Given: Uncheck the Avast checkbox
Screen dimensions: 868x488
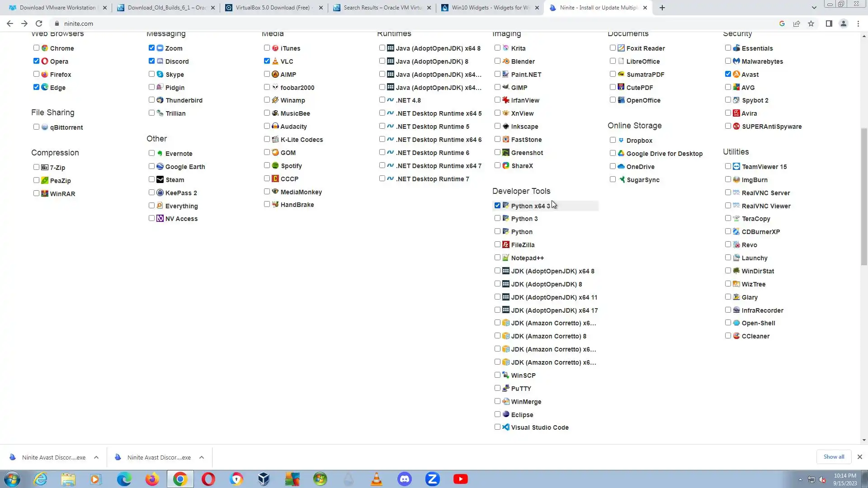Looking at the screenshot, I should point(728,74).
